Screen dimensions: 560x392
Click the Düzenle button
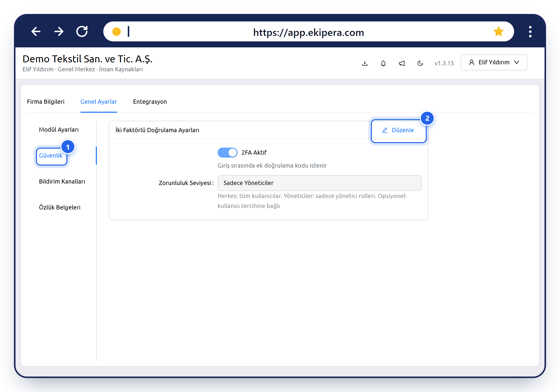coord(399,130)
